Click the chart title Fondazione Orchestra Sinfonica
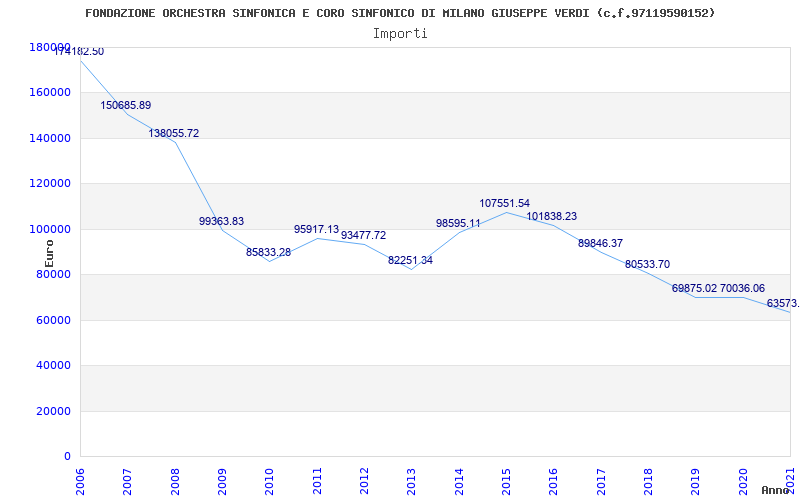The image size is (800, 500). [x=400, y=13]
